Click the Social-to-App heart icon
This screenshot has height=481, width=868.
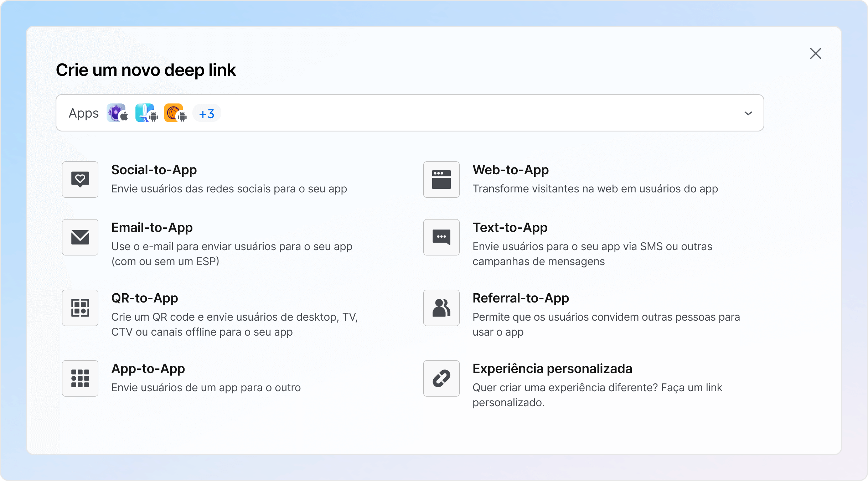[x=80, y=180]
